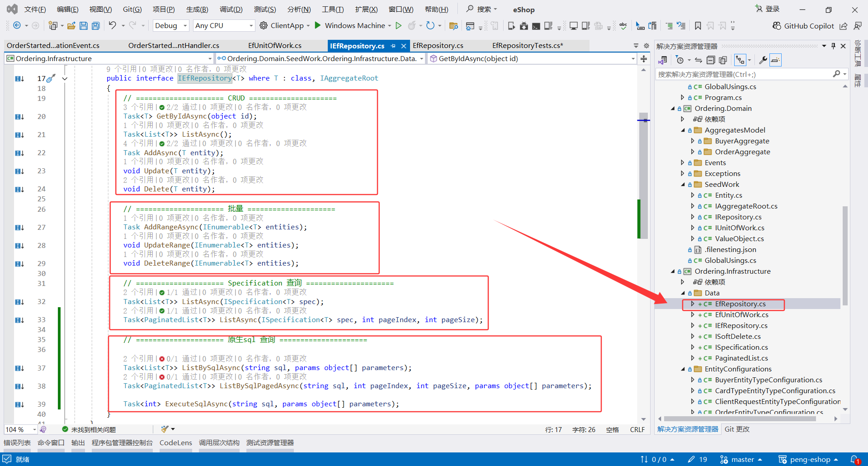Expand the Events folder node
868x466 pixels.
(x=683, y=163)
